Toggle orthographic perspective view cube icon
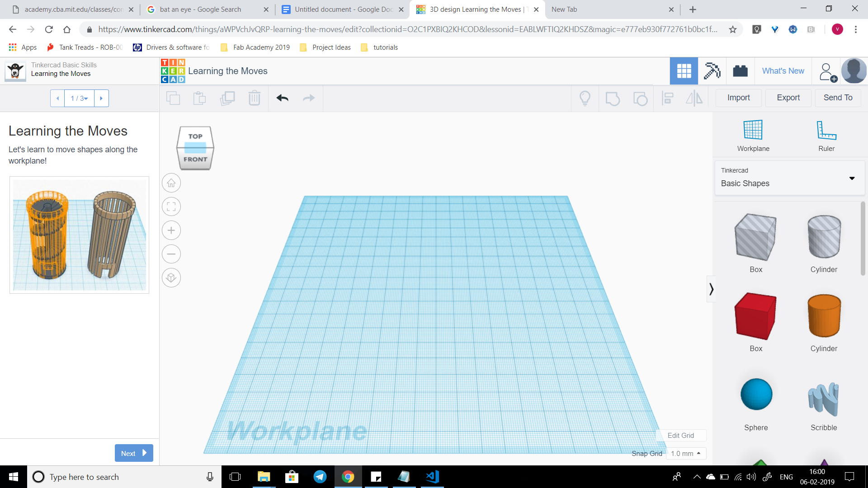 (171, 277)
